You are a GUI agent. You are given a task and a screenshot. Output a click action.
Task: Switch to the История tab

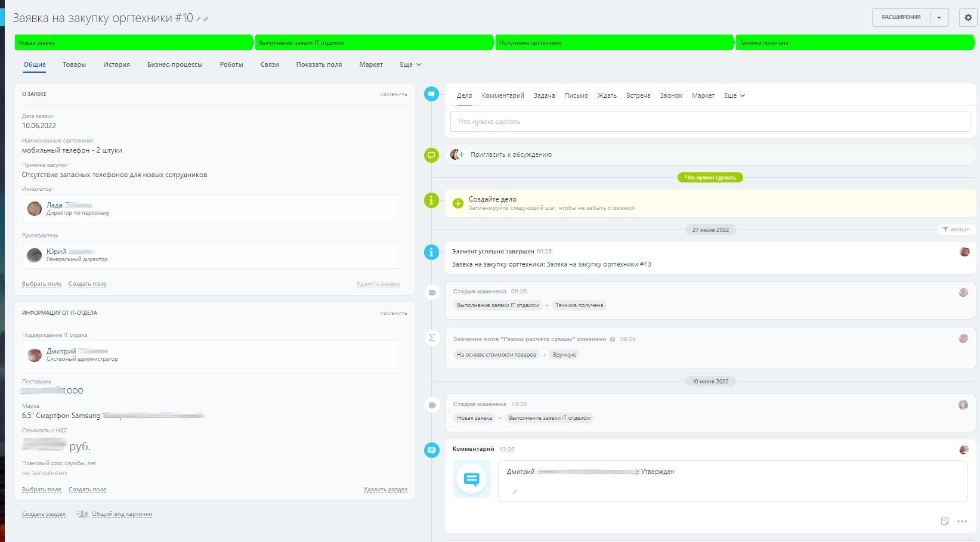[116, 64]
